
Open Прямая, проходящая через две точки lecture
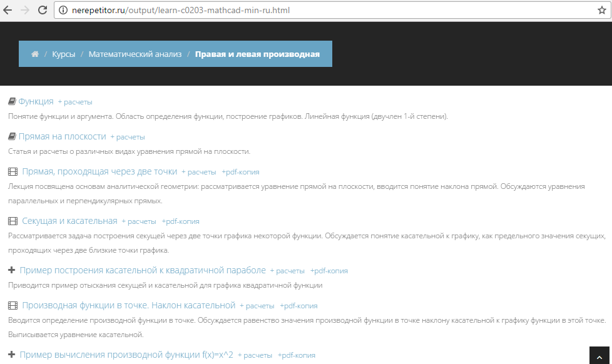99,171
